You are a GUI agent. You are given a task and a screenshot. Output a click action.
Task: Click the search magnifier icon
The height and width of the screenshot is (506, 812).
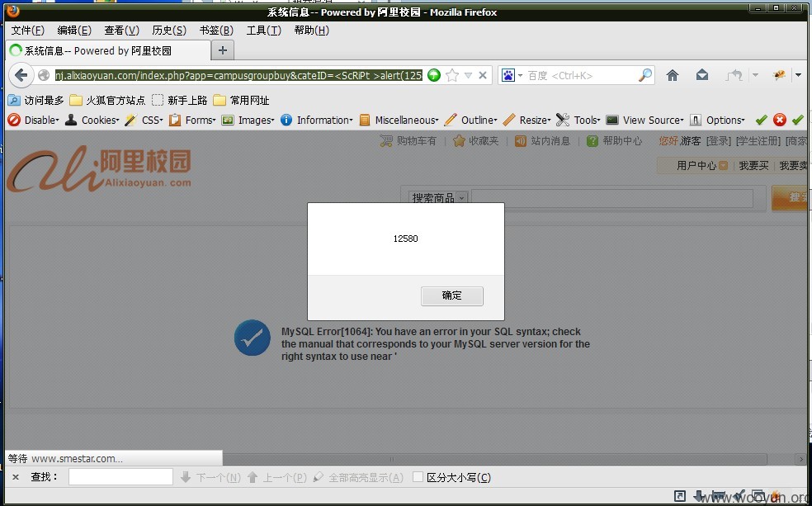644,76
